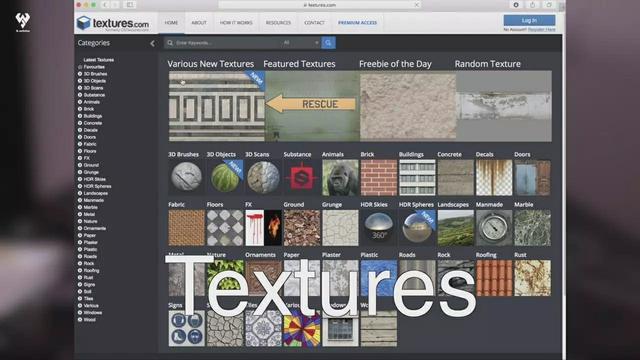Image resolution: width=640 pixels, height=360 pixels.
Task: Follow the Register Here link
Action: click(542, 30)
